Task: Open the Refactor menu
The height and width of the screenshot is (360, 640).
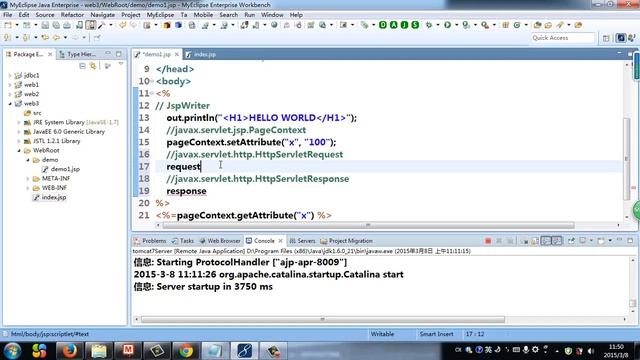Action: click(x=72, y=15)
